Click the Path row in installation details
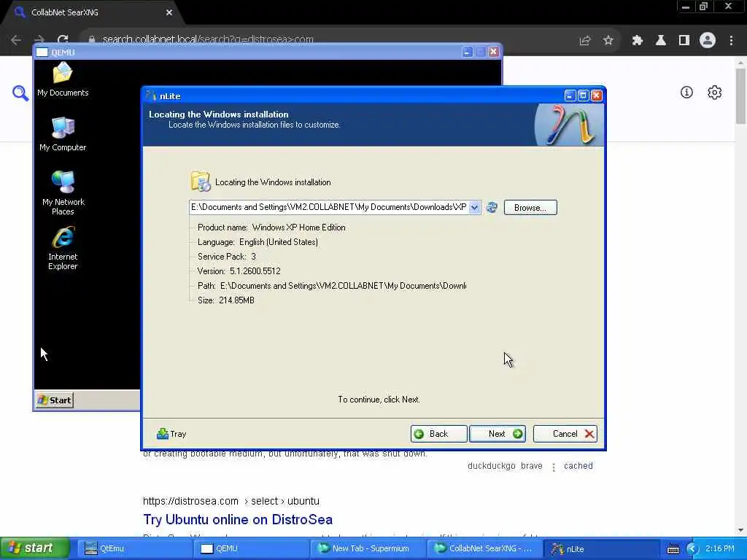747x560 pixels. (332, 286)
